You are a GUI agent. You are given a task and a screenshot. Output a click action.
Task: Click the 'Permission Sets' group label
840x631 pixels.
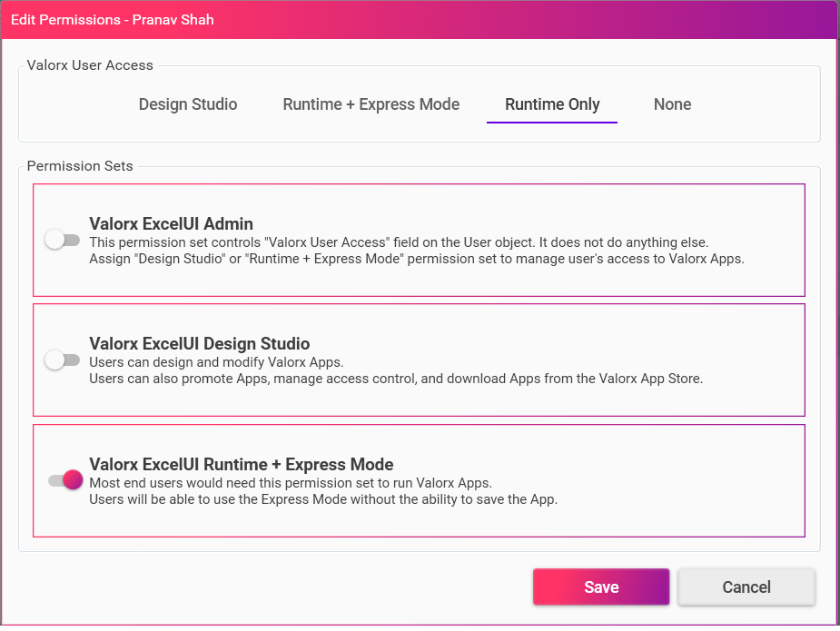click(x=80, y=166)
